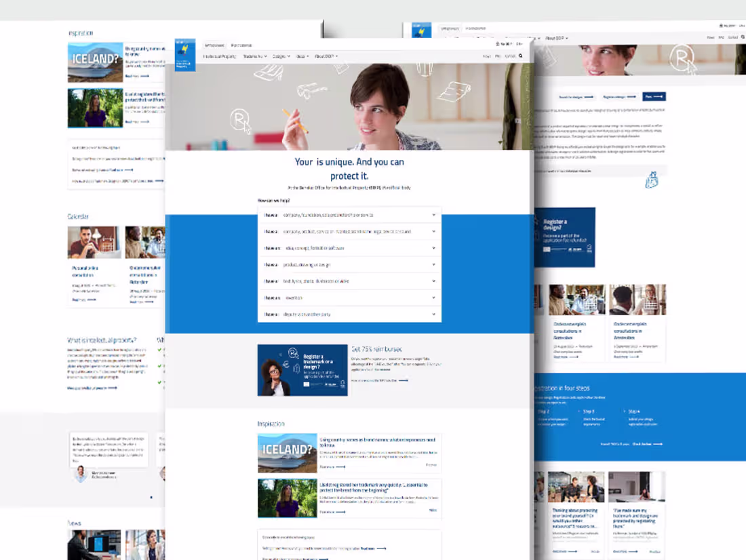The image size is (746, 560).
Task: Click the Read more arrow on the ICELAND article
Action: click(x=340, y=466)
